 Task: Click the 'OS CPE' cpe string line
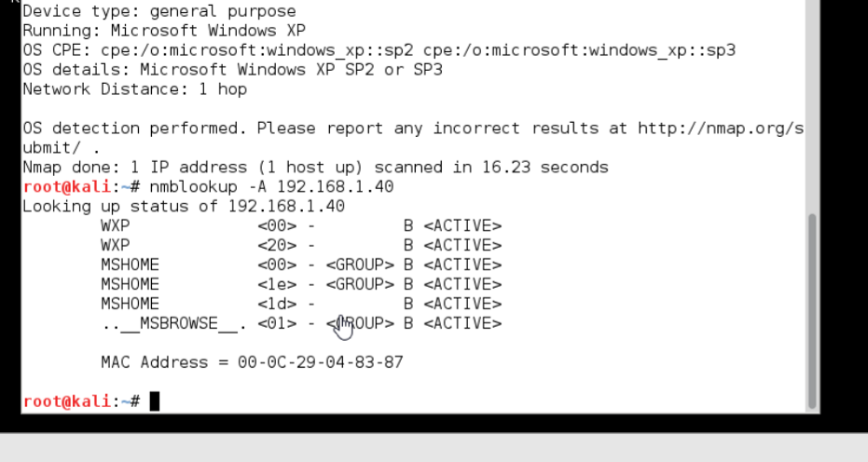379,50
